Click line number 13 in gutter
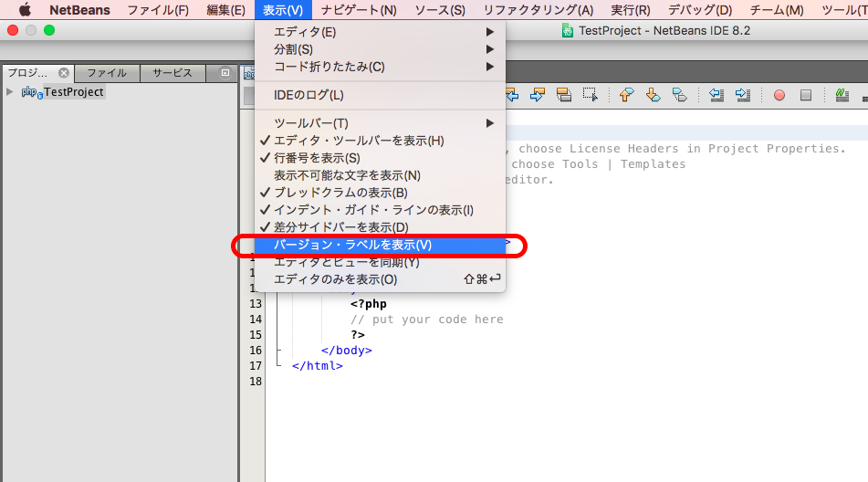 tap(256, 304)
